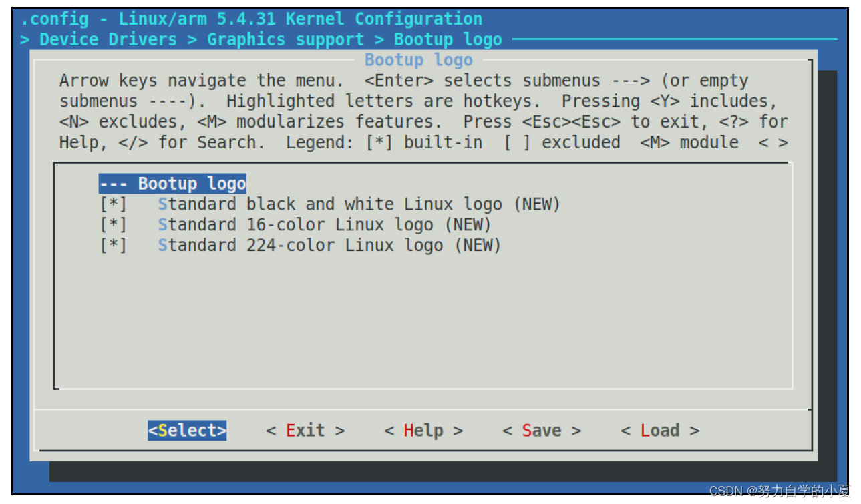The width and height of the screenshot is (861, 504).
Task: Click 'Bootup logo' in the breadcrumb path
Action: click(448, 39)
